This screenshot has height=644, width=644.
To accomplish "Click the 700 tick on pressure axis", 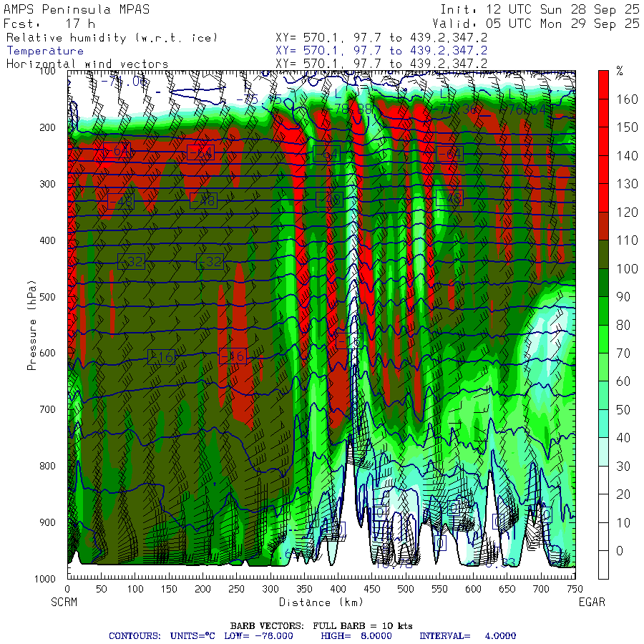I will pyautogui.click(x=48, y=409).
